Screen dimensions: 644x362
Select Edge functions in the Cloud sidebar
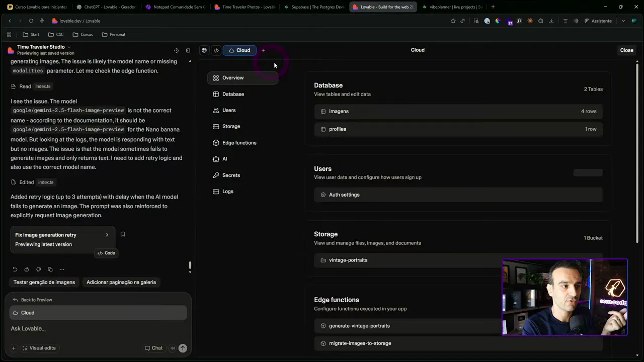click(239, 143)
